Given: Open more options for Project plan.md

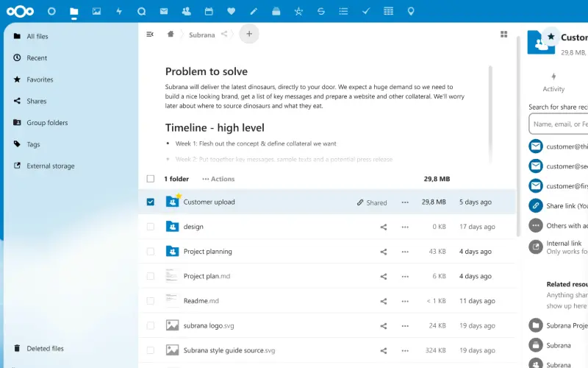Looking at the screenshot, I should pyautogui.click(x=405, y=277).
